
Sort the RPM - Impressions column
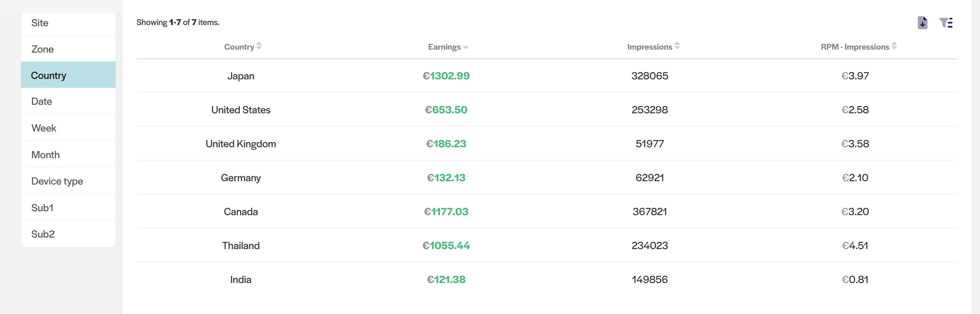(x=895, y=47)
